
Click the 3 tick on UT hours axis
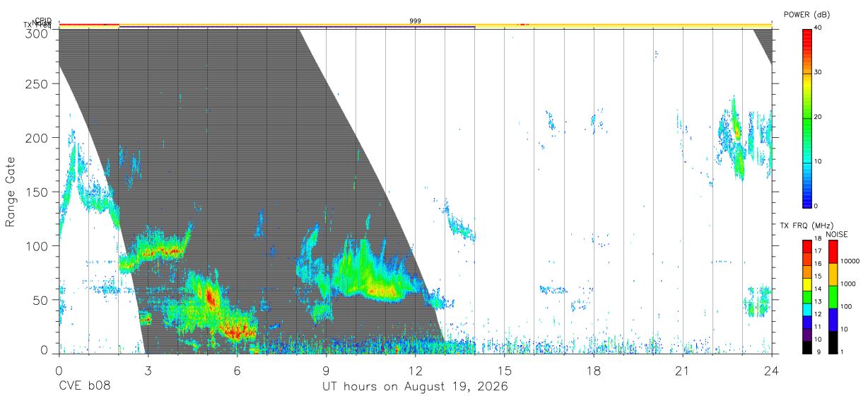click(148, 370)
